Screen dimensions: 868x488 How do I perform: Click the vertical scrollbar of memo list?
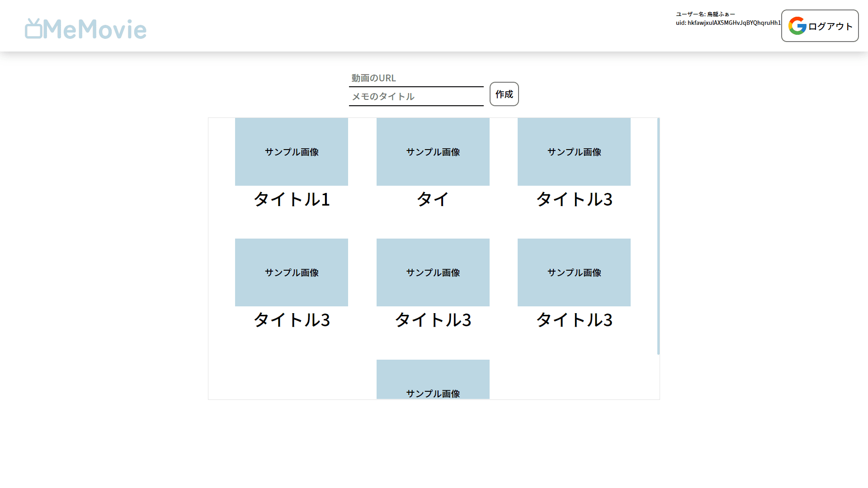(x=658, y=236)
